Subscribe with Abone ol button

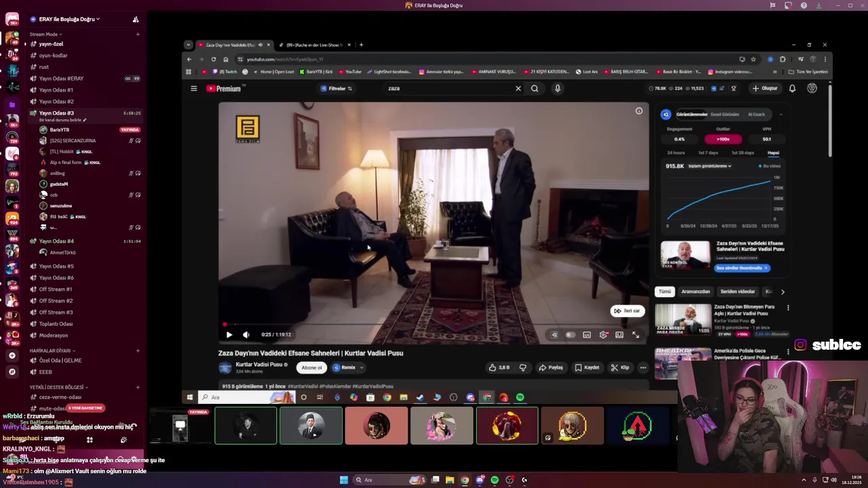click(311, 367)
